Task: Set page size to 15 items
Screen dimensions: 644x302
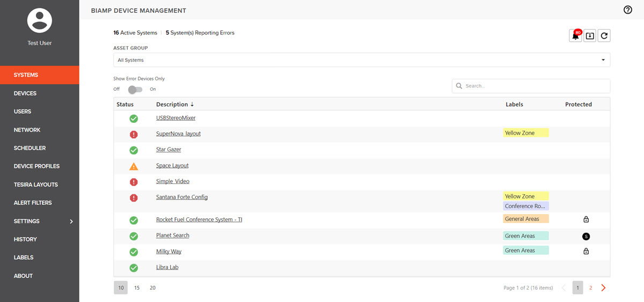Action: click(137, 288)
